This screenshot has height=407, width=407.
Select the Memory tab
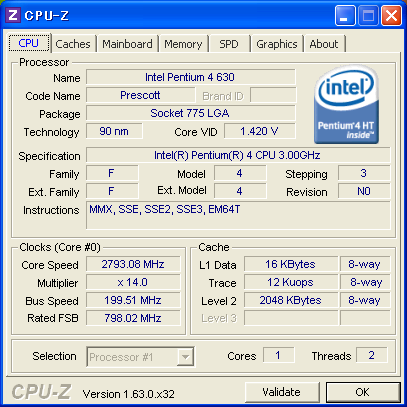click(183, 44)
